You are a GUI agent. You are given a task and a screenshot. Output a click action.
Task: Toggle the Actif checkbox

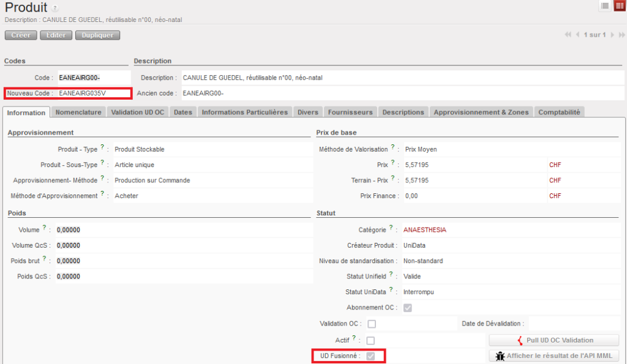pos(371,340)
